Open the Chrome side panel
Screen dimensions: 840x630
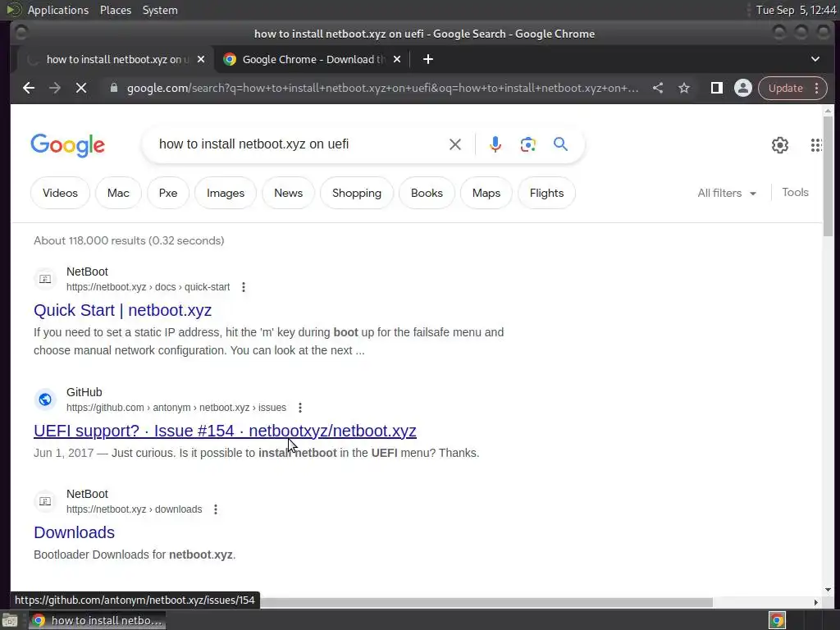pyautogui.click(x=716, y=88)
